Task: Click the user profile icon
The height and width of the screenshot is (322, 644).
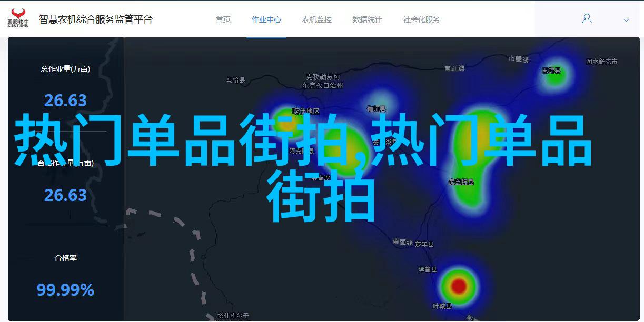Action: (587, 19)
